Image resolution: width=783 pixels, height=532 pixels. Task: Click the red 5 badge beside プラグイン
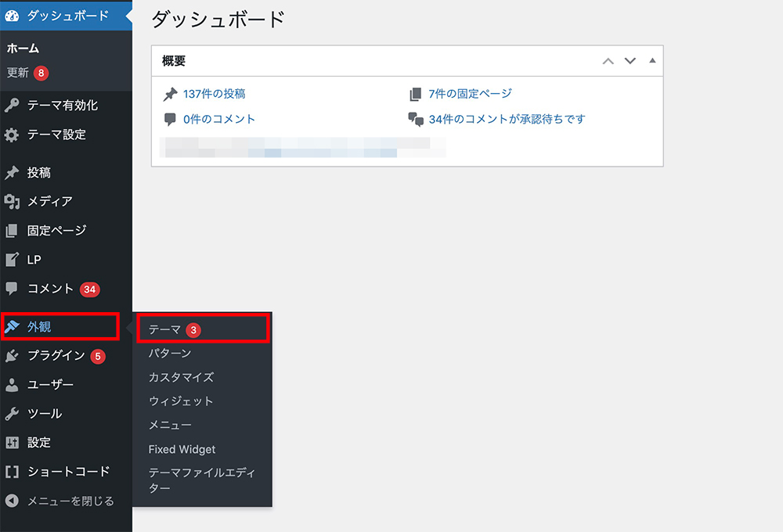(x=98, y=356)
